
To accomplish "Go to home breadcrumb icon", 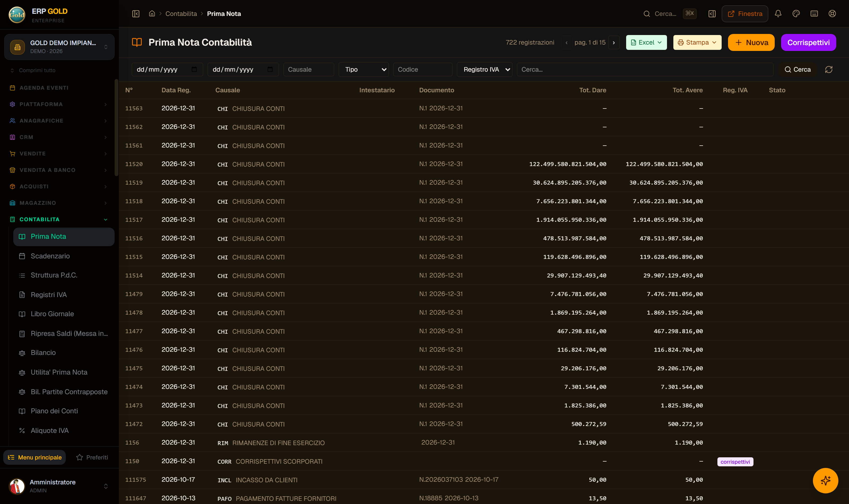I will (x=152, y=14).
